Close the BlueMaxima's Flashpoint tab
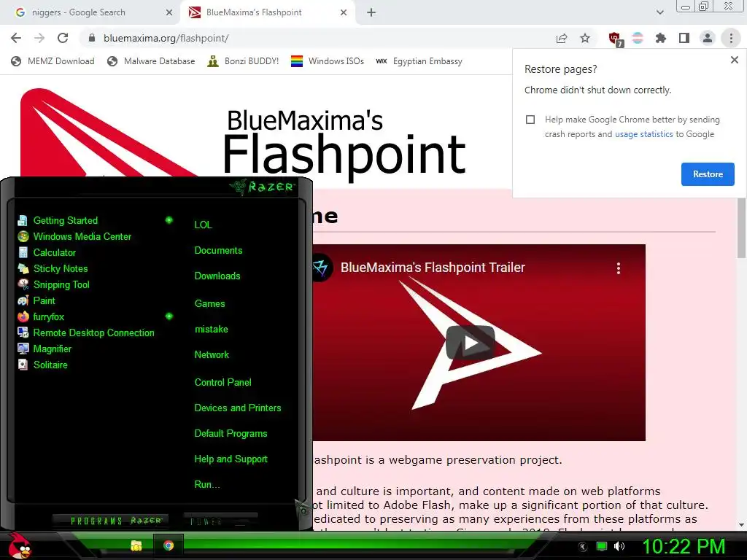The image size is (747, 560). (344, 12)
